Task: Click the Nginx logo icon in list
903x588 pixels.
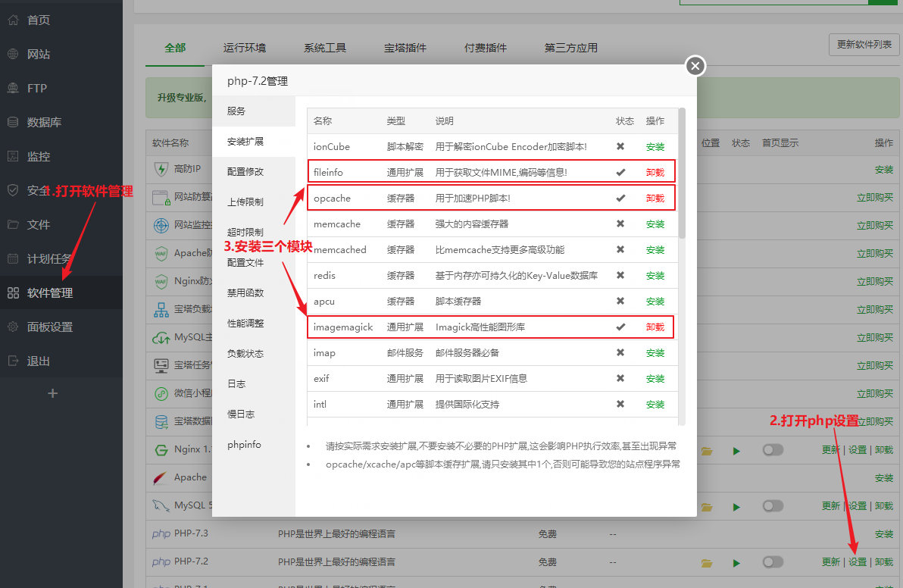Action: (x=161, y=450)
